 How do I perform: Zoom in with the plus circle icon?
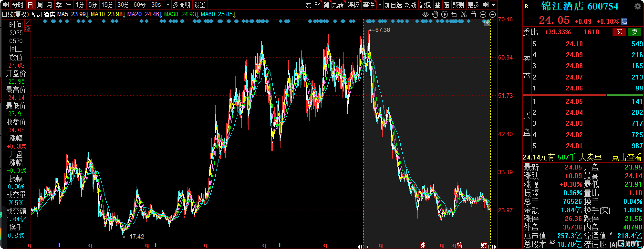pos(483,15)
